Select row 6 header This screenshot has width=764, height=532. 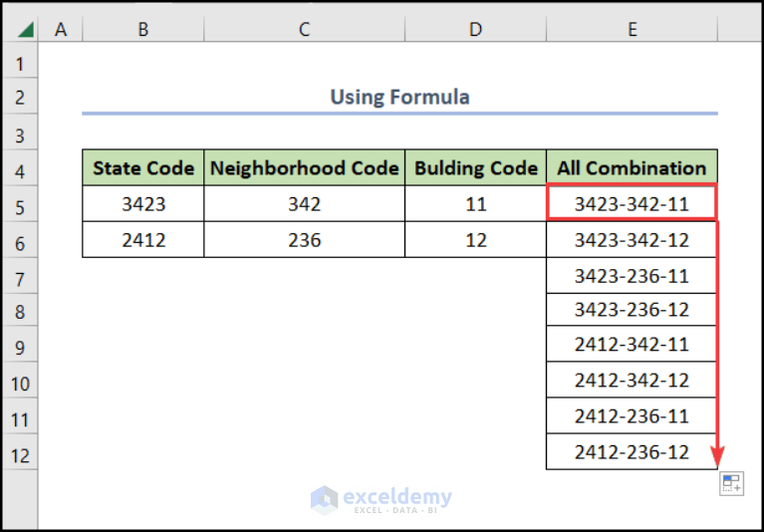pos(20,240)
